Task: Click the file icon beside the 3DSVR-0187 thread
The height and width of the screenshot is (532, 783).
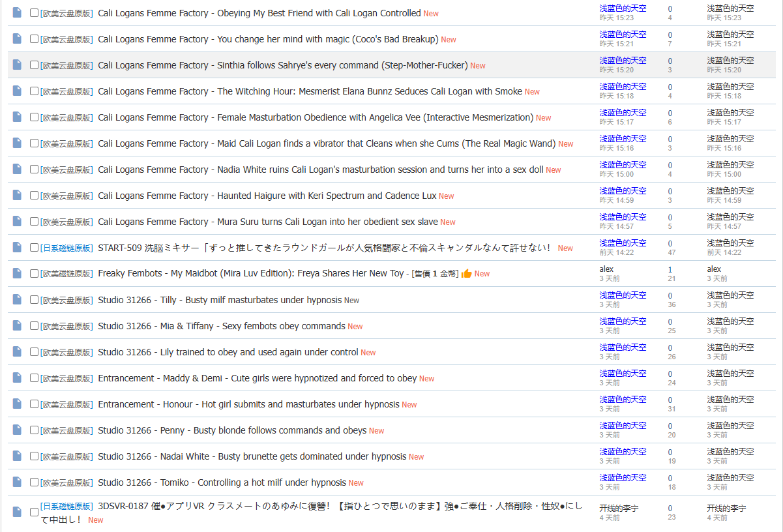Action: click(x=17, y=512)
